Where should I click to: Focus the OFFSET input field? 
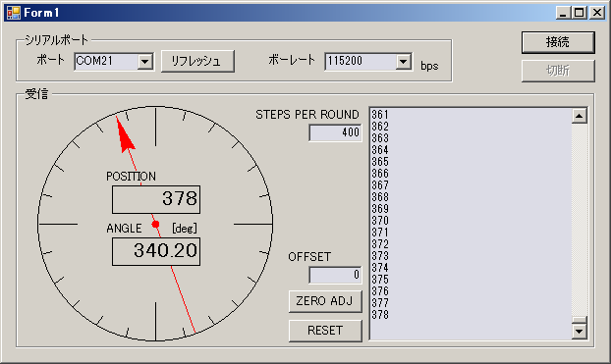click(x=335, y=275)
